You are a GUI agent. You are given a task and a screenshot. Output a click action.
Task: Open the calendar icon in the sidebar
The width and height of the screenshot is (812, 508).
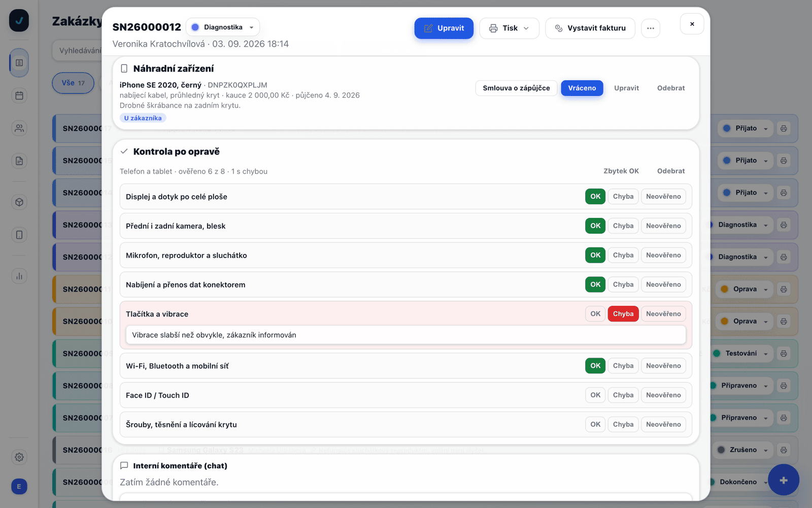click(19, 96)
